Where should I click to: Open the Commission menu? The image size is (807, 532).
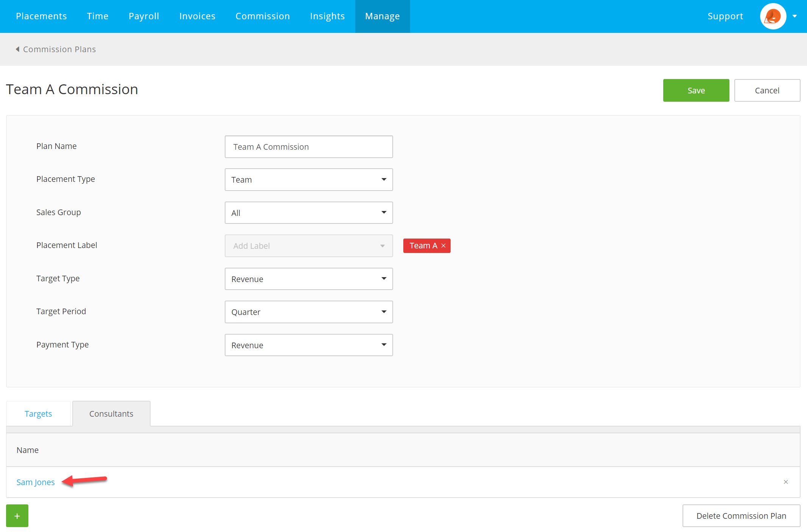point(263,16)
